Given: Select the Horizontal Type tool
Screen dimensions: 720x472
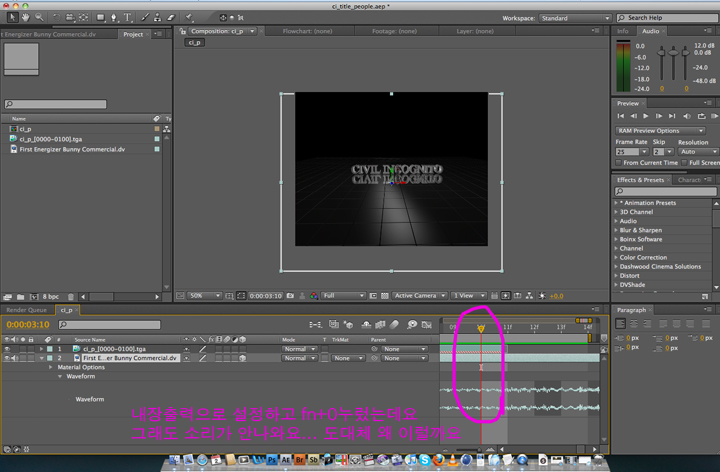Looking at the screenshot, I should pos(128,17).
